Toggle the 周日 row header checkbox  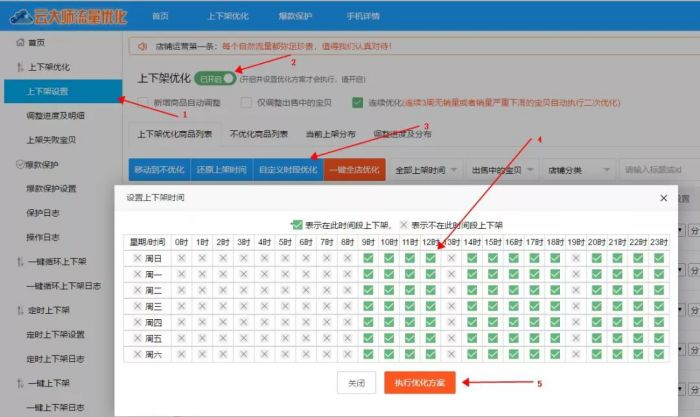(138, 258)
